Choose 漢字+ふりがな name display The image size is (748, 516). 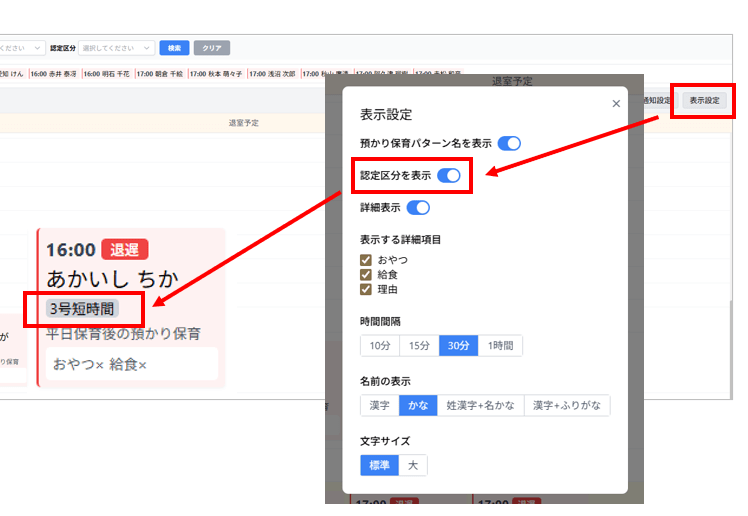[x=567, y=406]
